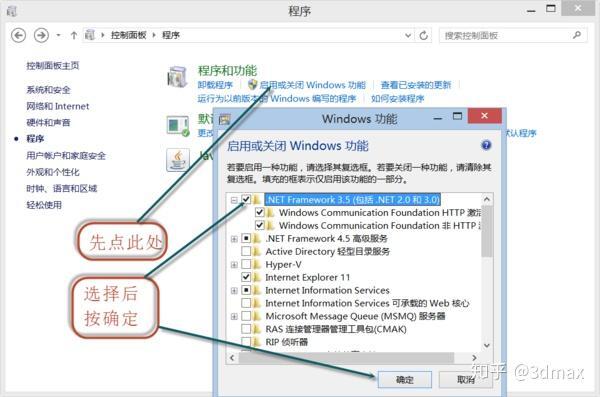The height and width of the screenshot is (397, 600).
Task: Click the Java icon
Action: 178,160
